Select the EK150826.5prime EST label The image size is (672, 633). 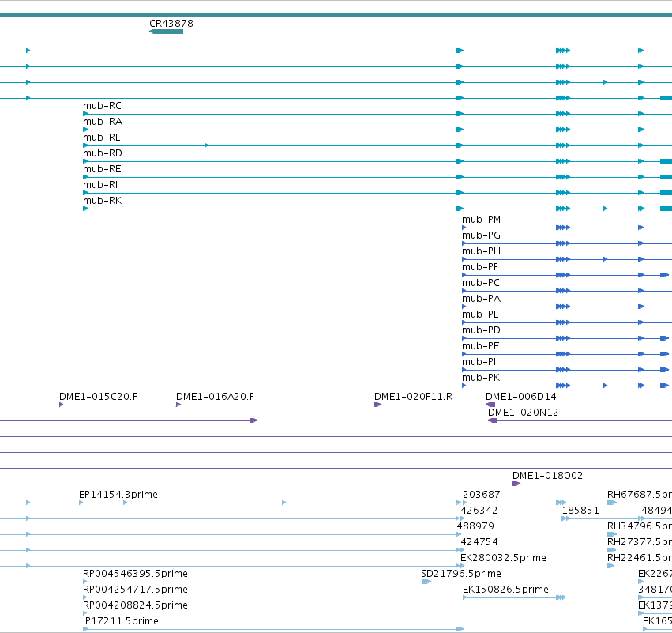[505, 590]
